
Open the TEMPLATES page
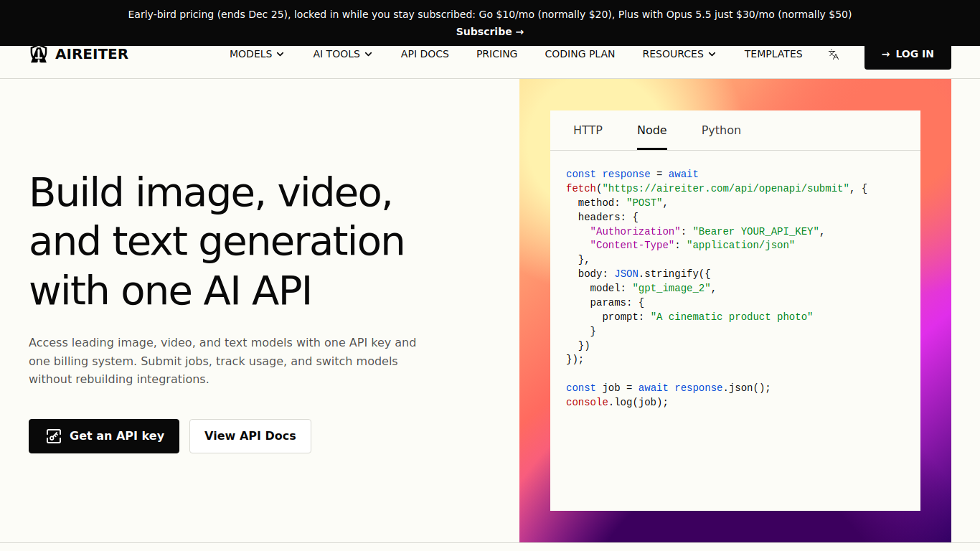tap(773, 54)
